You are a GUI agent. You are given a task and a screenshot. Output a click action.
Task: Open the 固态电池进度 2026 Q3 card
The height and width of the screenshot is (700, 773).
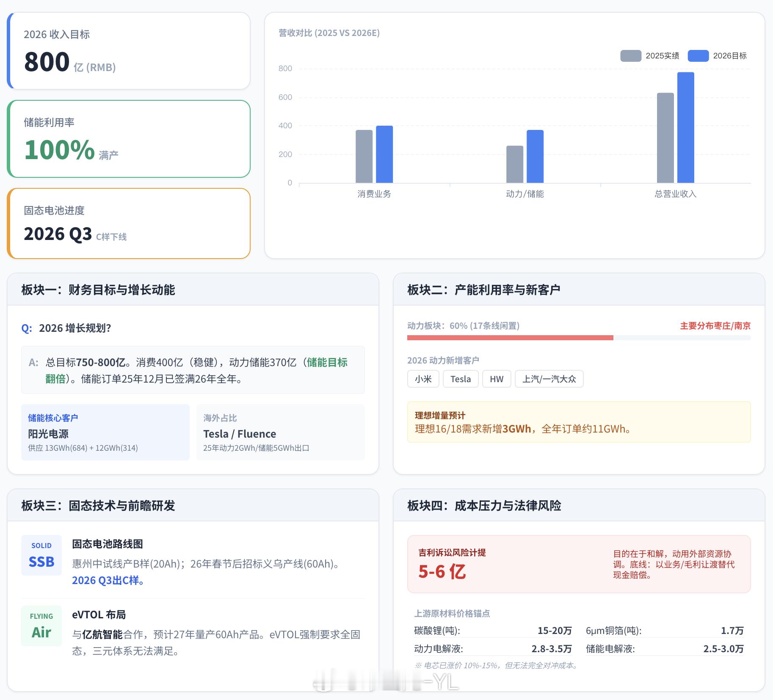pos(129,223)
